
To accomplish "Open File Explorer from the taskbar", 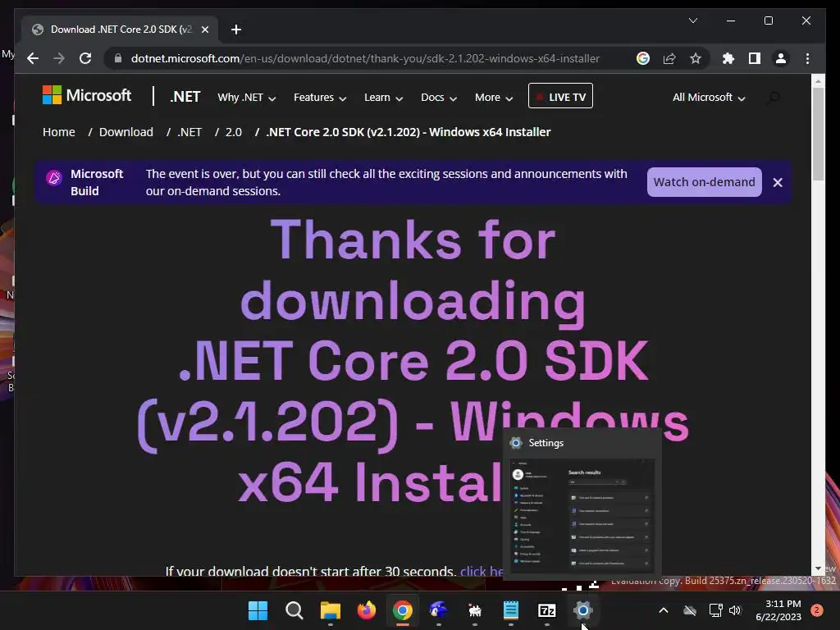I will coord(331,610).
